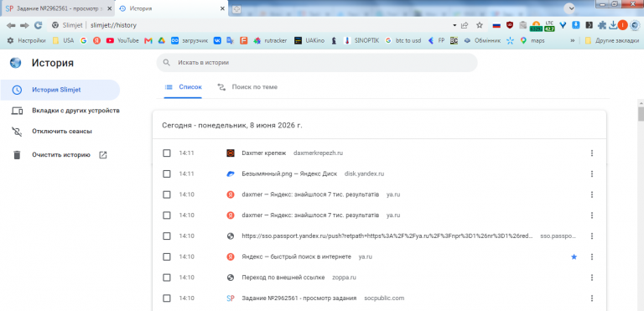Click the vertical page scrollbar thumb

click(641, 114)
